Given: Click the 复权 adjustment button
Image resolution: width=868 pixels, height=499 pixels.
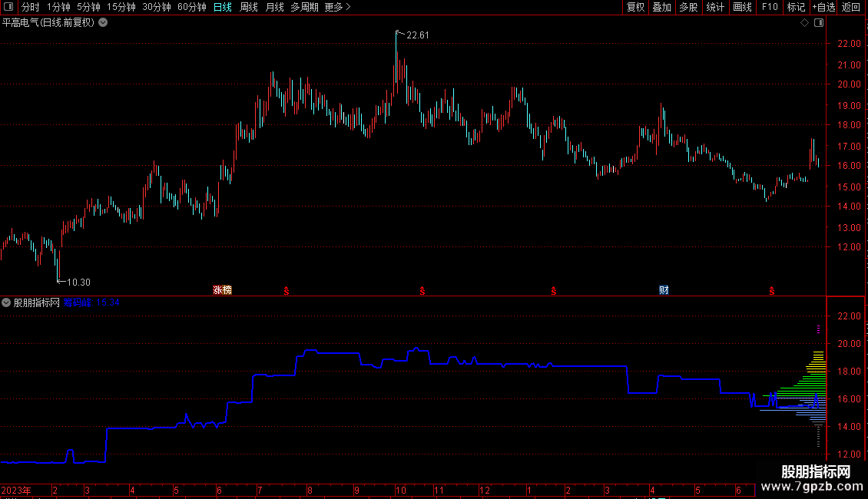Looking at the screenshot, I should (635, 7).
